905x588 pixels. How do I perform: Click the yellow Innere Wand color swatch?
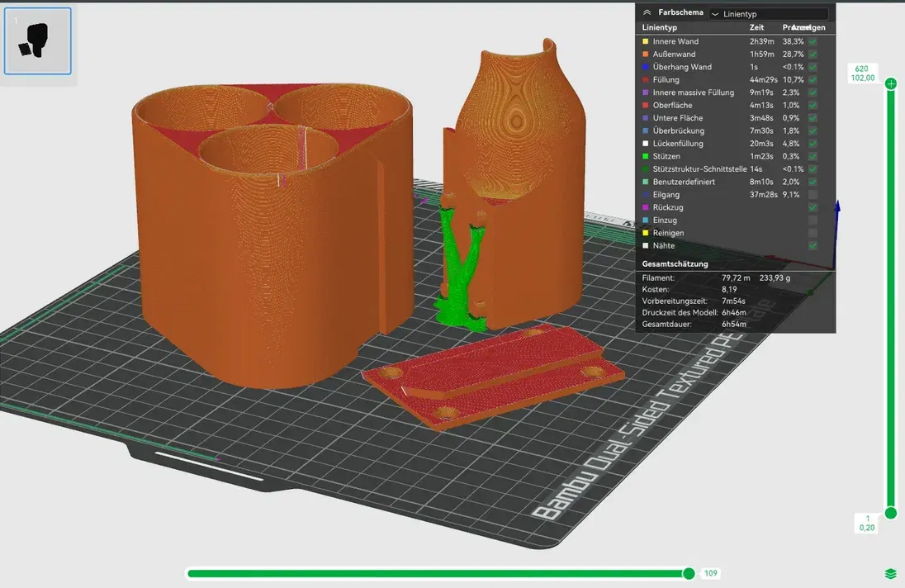pos(645,41)
